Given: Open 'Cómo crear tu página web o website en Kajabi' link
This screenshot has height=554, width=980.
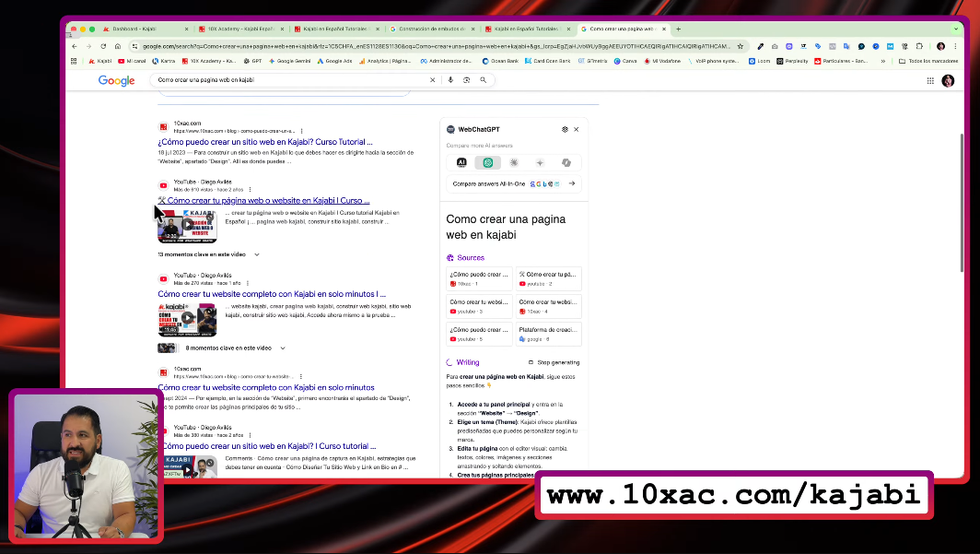Looking at the screenshot, I should tap(263, 201).
